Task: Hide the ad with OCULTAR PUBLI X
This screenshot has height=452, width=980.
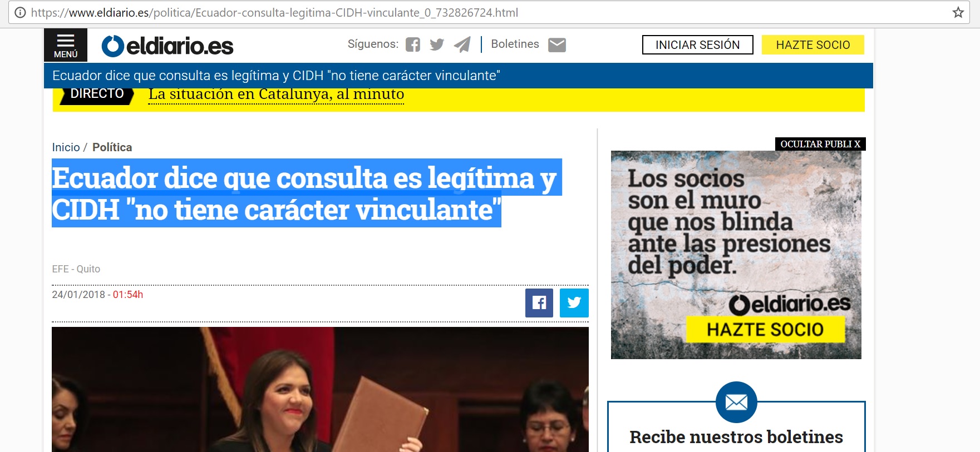Action: pos(820,144)
